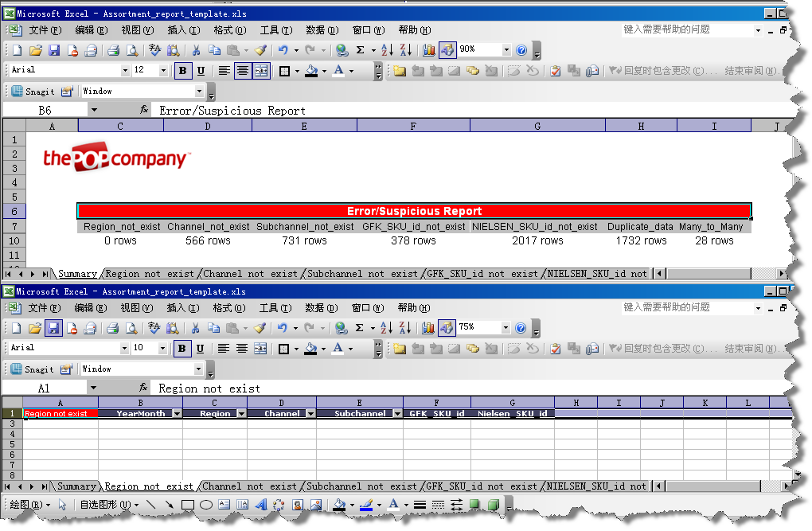Open the 格式 menu in the upper window
Viewport: 812px width, 531px height.
229,30
